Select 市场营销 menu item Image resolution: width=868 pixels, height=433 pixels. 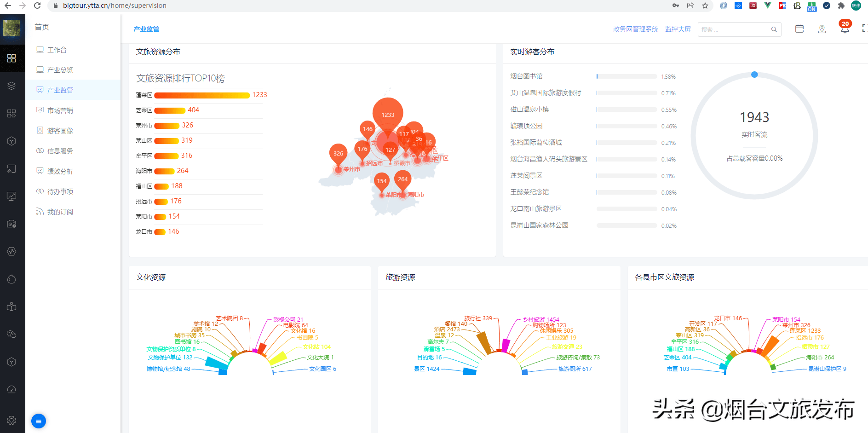click(x=60, y=110)
